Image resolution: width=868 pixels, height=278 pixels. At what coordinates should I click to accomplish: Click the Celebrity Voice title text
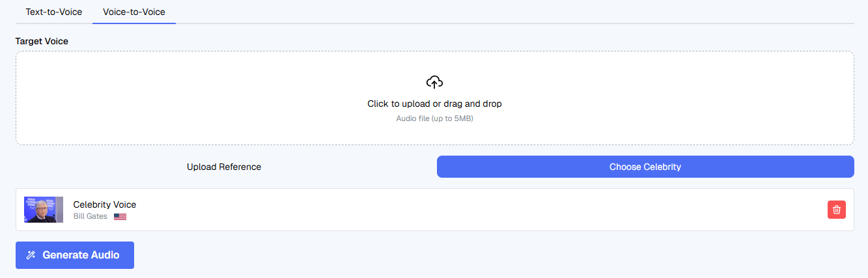coord(104,204)
